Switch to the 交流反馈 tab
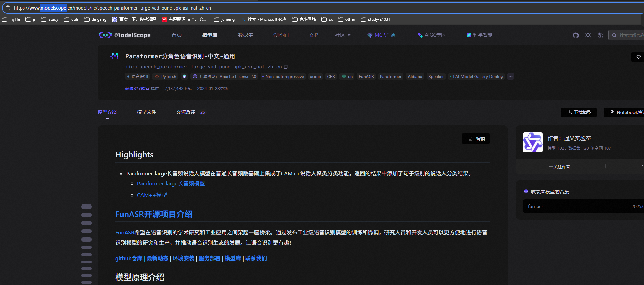 pos(186,112)
